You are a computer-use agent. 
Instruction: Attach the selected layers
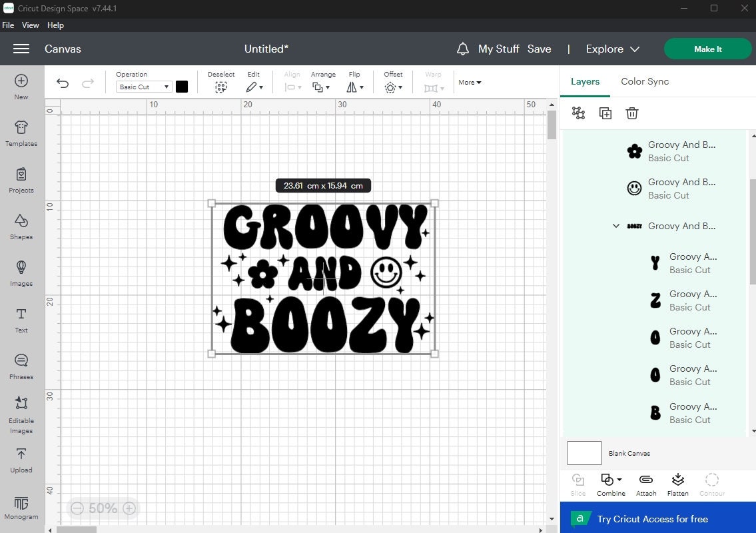click(645, 484)
